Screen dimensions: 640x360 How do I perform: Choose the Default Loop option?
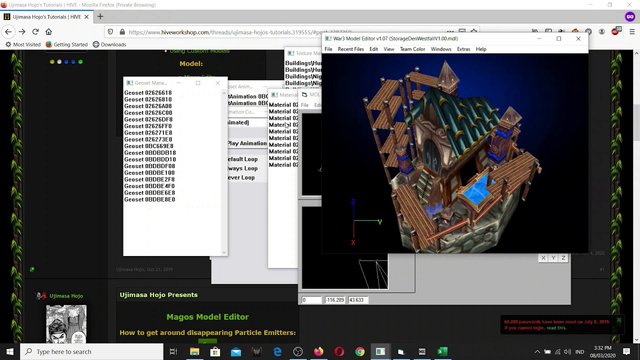point(242,159)
